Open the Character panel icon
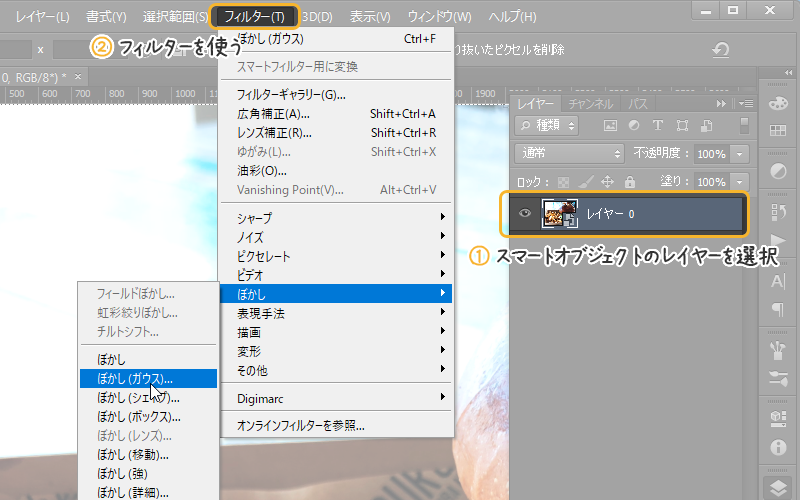 778,281
